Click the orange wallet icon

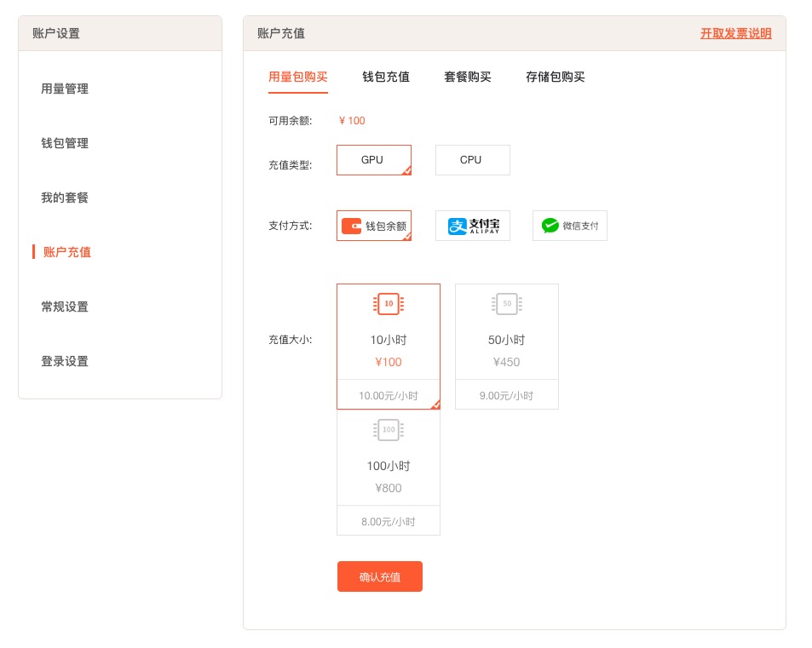(351, 227)
